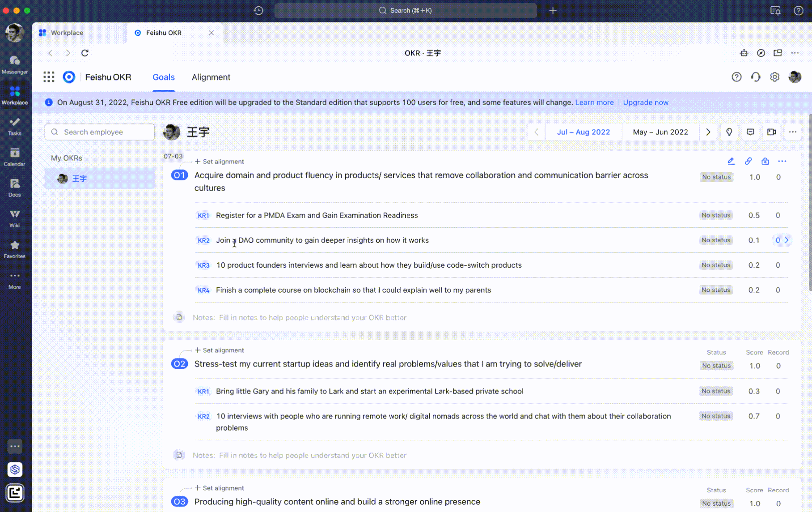Go to previous OKR period

536,132
